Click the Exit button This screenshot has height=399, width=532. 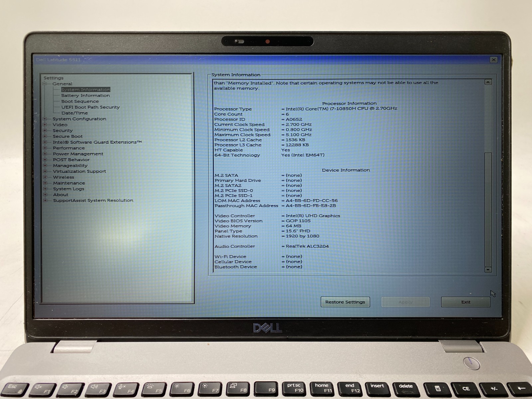465,302
